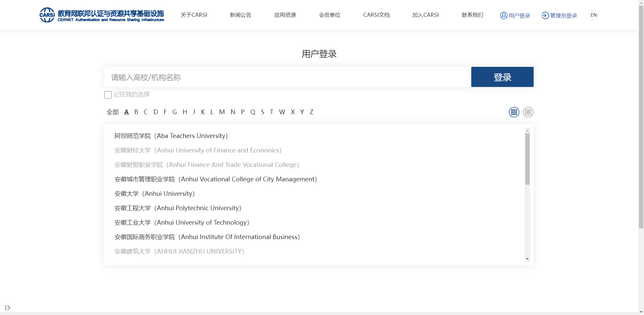The height and width of the screenshot is (315, 644).
Task: Open the 应用资源 menu item
Action: tap(285, 15)
